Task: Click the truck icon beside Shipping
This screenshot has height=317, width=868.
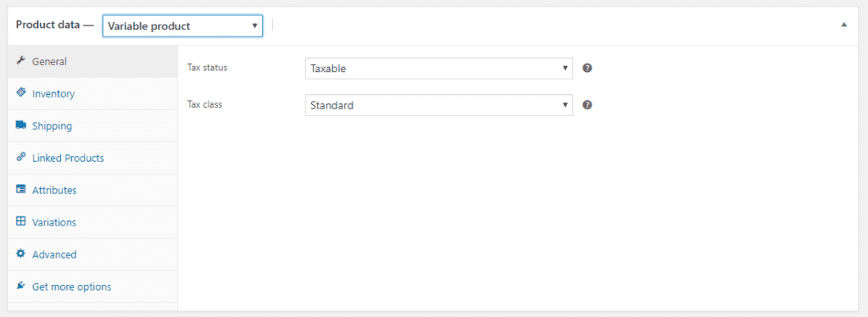Action: (x=20, y=125)
